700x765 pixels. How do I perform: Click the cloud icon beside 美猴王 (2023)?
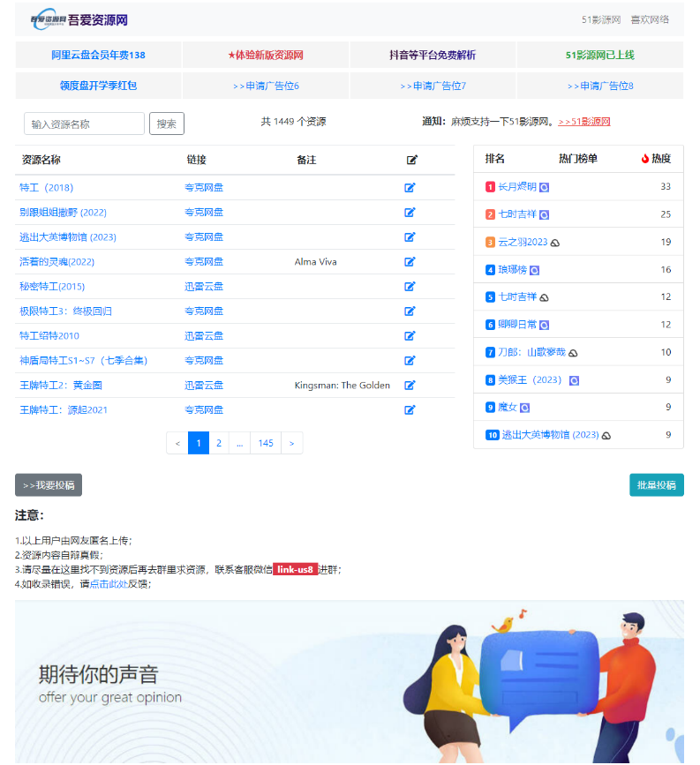point(575,380)
